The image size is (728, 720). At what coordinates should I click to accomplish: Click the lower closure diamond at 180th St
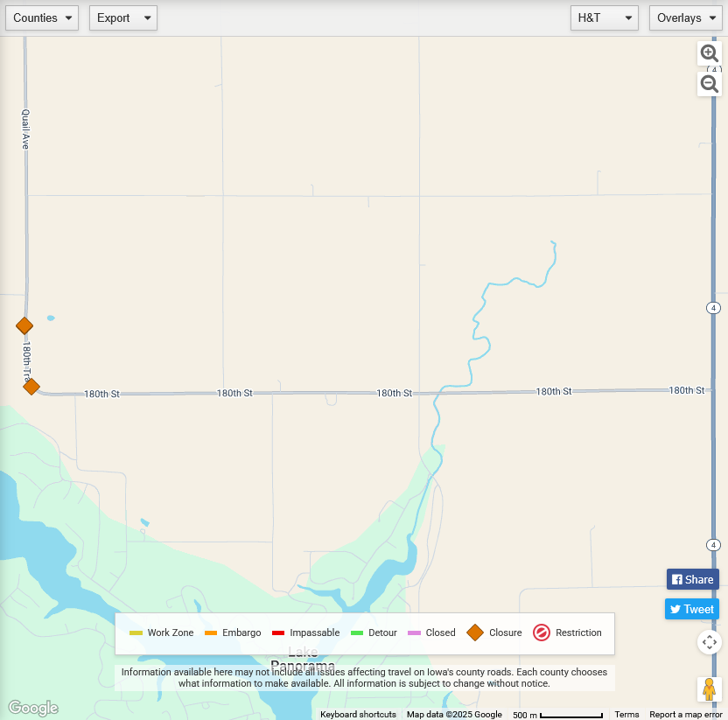(31, 386)
